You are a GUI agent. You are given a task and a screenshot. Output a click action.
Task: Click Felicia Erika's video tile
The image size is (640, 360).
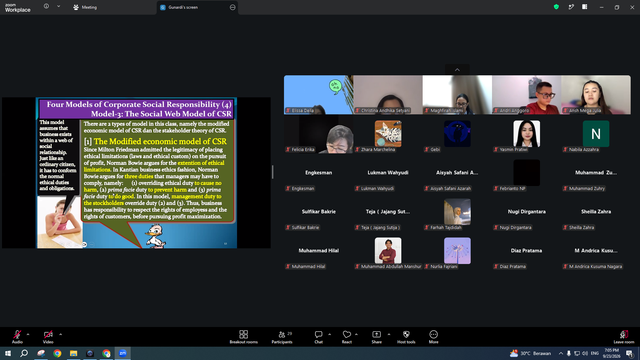click(319, 134)
